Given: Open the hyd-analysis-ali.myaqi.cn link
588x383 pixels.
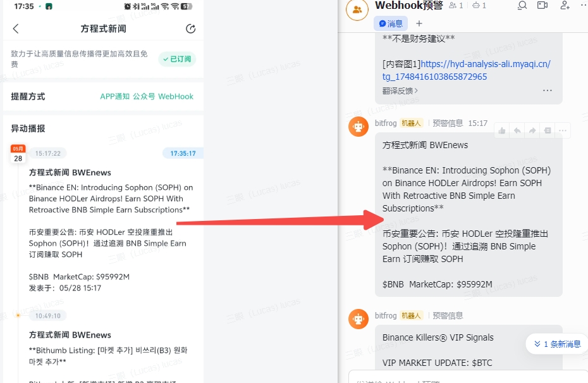Looking at the screenshot, I should pos(466,70).
